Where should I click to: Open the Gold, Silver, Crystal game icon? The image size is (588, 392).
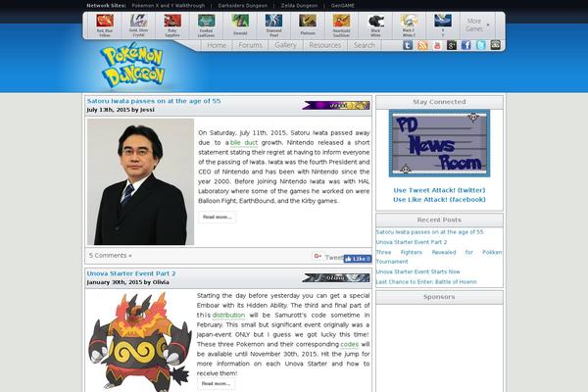pos(138,25)
